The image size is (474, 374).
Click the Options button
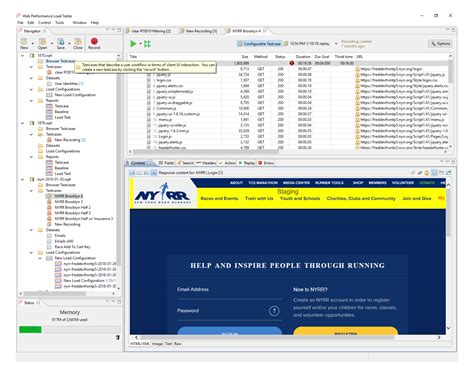pyautogui.click(x=440, y=44)
